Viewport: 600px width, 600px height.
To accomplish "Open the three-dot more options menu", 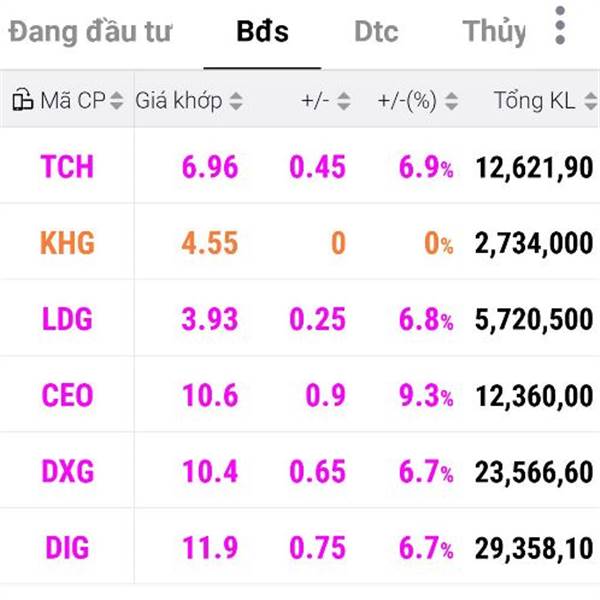I will 560,27.
